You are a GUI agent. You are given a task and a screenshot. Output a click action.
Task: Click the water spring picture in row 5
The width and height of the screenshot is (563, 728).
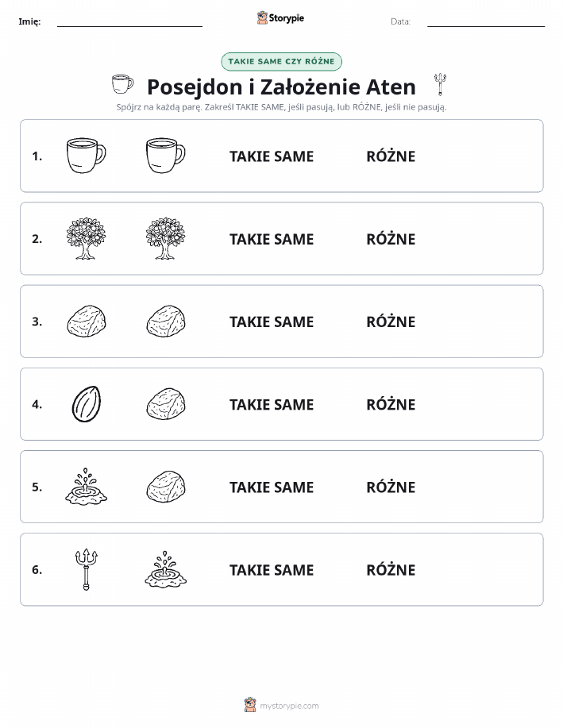[87, 486]
